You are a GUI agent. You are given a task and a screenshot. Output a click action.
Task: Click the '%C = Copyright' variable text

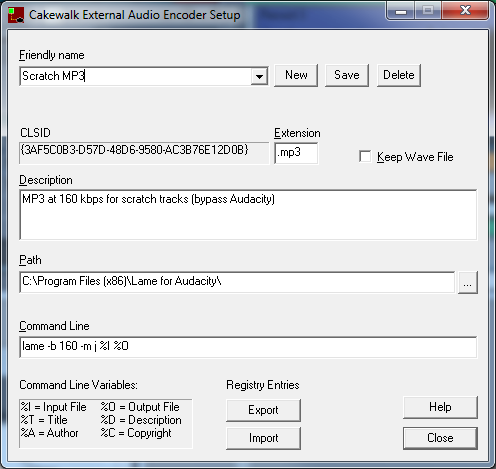(136, 433)
